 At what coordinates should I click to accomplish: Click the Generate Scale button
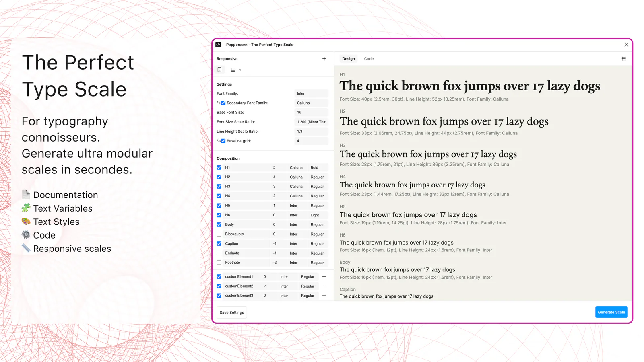(611, 312)
